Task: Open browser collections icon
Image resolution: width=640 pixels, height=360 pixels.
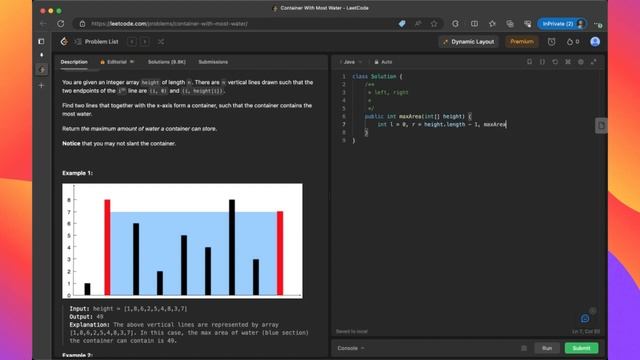Action: tap(510, 24)
